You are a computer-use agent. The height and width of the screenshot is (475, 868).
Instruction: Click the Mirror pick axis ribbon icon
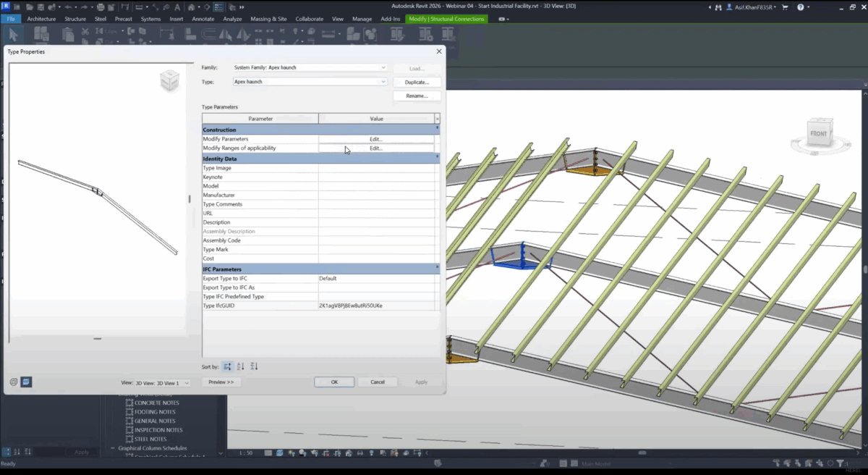coord(225,34)
